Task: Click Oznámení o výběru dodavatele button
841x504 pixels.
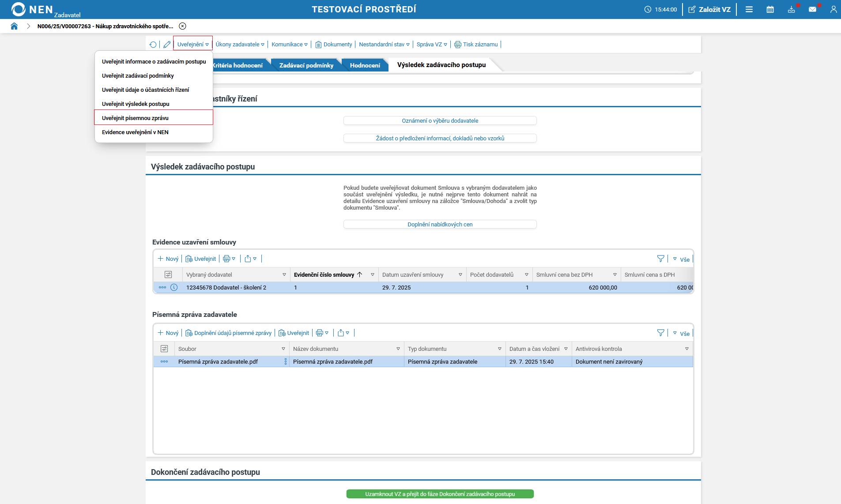Action: (440, 120)
